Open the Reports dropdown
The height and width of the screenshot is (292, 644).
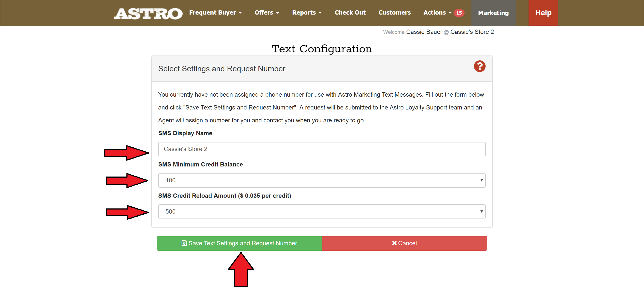(307, 13)
